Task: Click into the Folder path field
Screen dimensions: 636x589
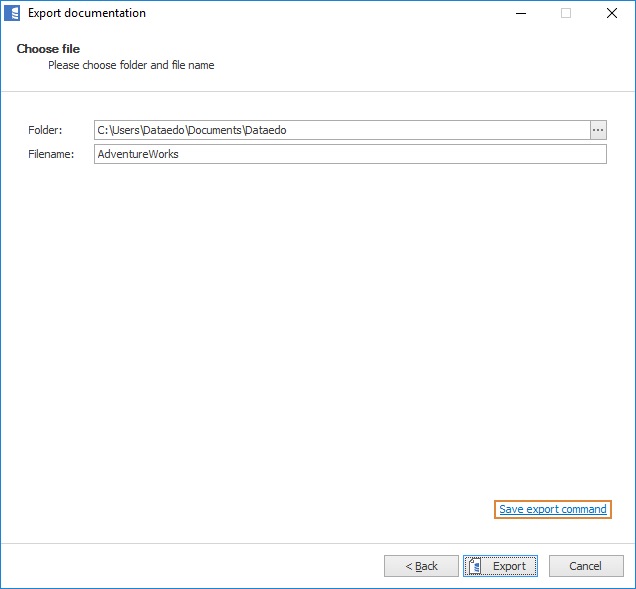Action: (x=340, y=130)
